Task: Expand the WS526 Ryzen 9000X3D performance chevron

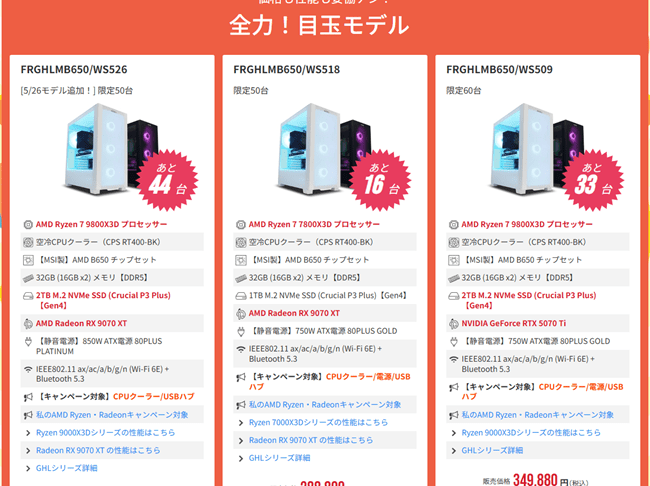Action: [x=28, y=433]
